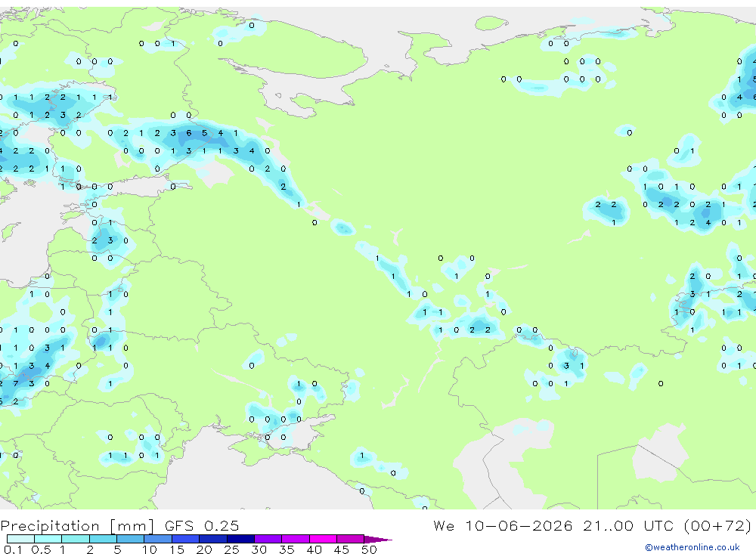Select the "GFS 0.25" model label

(x=202, y=525)
